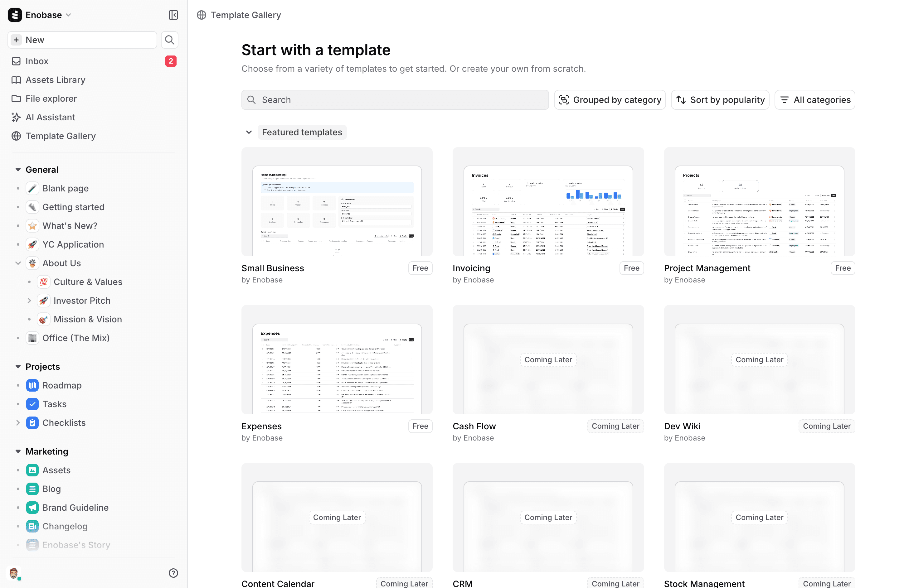Switch to Grouped by category view
Image resolution: width=909 pixels, height=588 pixels.
(610, 100)
